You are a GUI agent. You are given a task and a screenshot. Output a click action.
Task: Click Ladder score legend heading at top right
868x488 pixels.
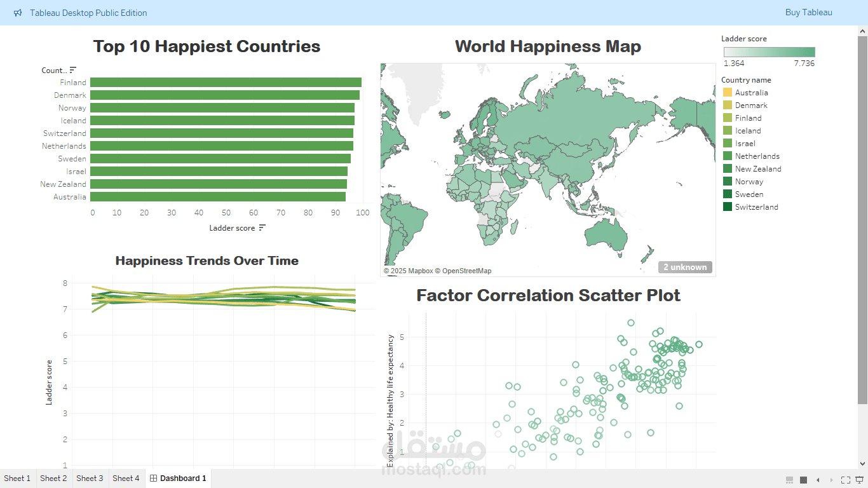click(x=744, y=39)
